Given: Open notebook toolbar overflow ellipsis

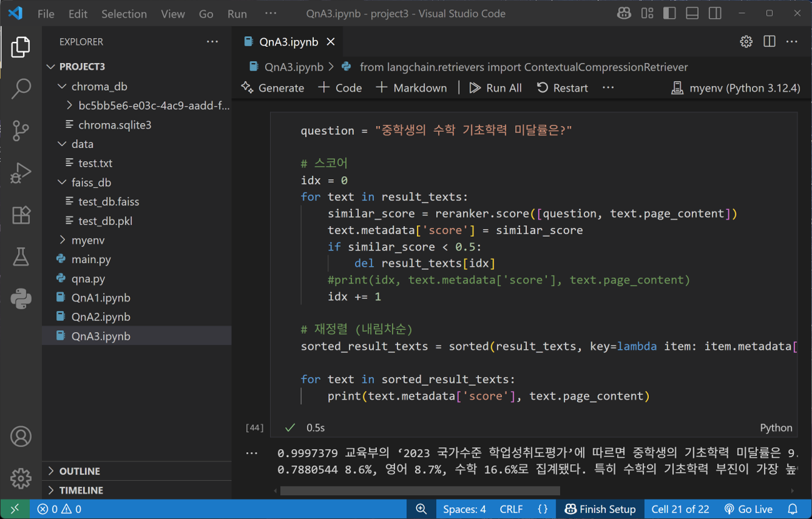Looking at the screenshot, I should [608, 88].
